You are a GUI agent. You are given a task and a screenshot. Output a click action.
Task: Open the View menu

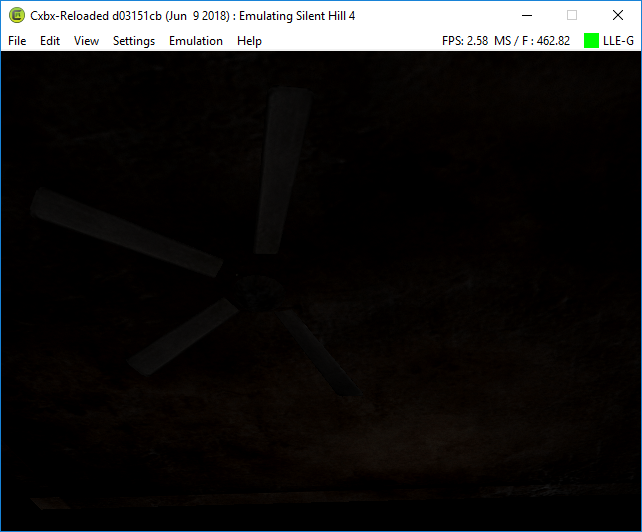(x=86, y=41)
